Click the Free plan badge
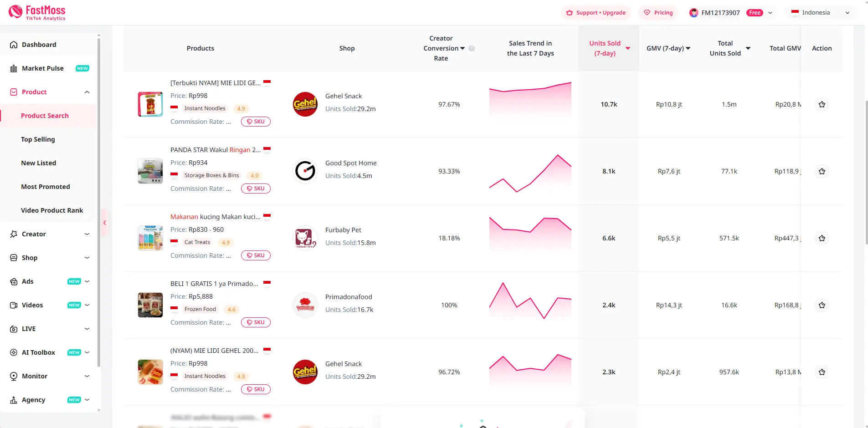868x428 pixels. coord(755,13)
